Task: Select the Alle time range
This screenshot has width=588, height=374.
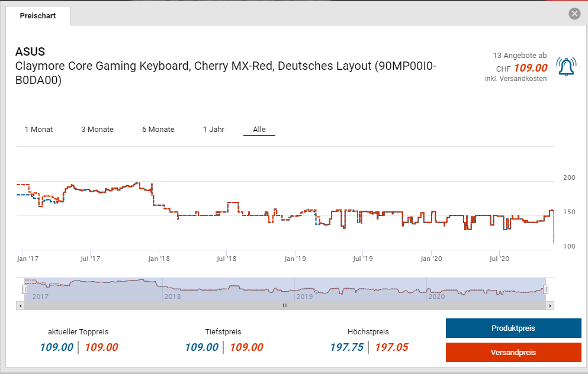Action: point(259,129)
